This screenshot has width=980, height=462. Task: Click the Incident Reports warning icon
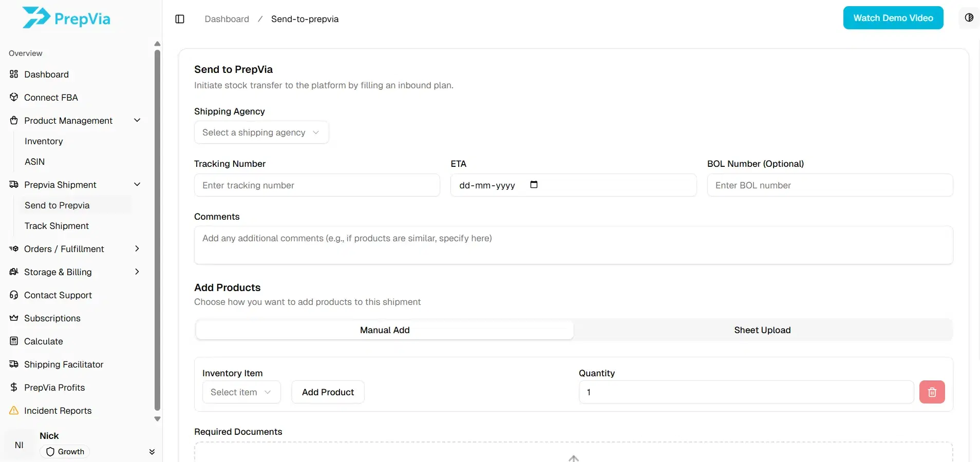(13, 411)
